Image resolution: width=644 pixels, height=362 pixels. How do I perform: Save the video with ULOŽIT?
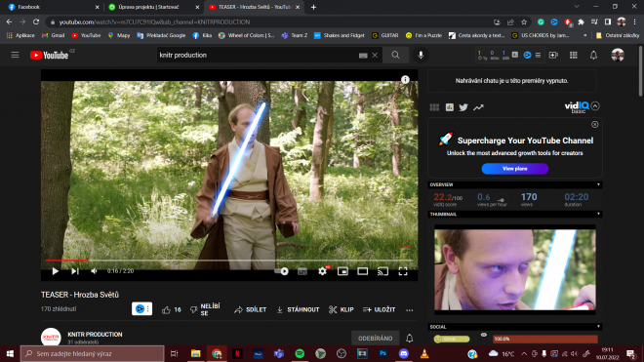pos(380,310)
